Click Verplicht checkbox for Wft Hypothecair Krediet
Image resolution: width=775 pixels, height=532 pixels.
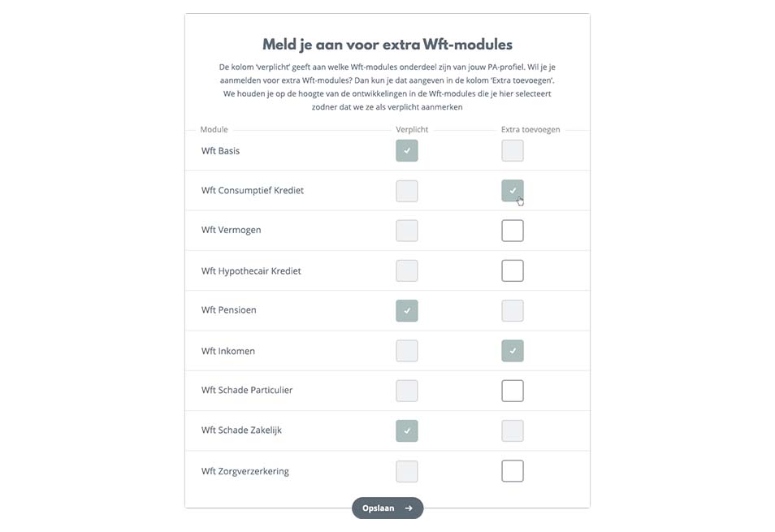[407, 270]
